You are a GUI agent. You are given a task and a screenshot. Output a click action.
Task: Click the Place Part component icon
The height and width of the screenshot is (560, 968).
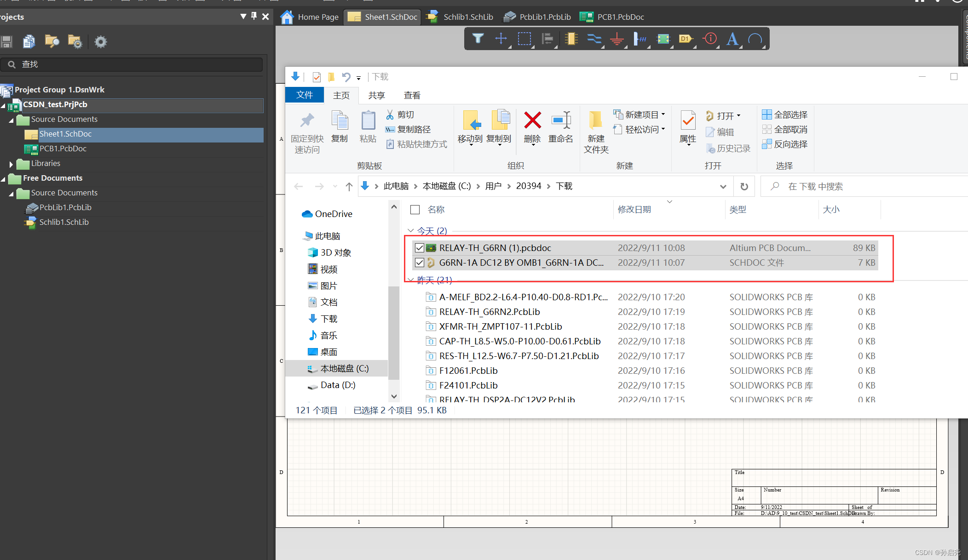point(571,39)
